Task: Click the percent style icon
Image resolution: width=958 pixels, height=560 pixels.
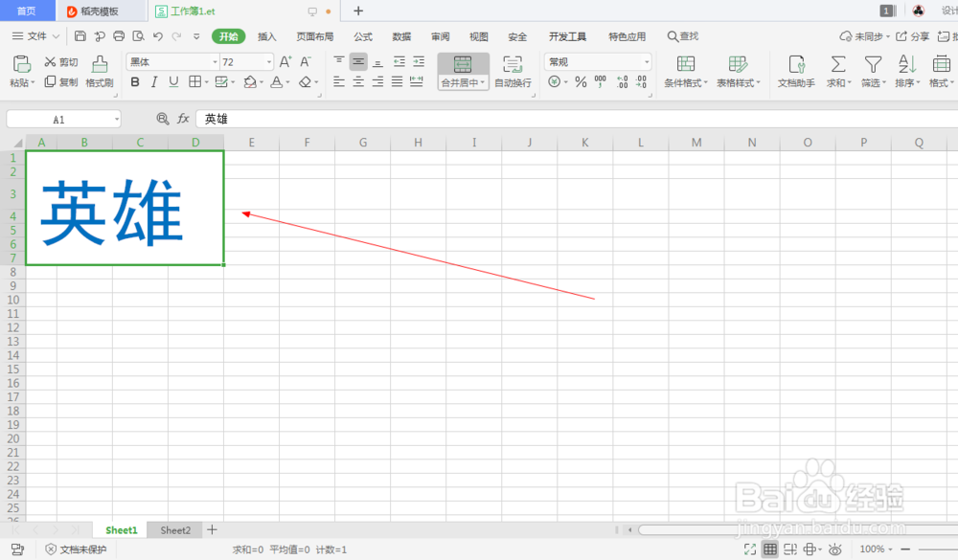Action: click(x=581, y=81)
